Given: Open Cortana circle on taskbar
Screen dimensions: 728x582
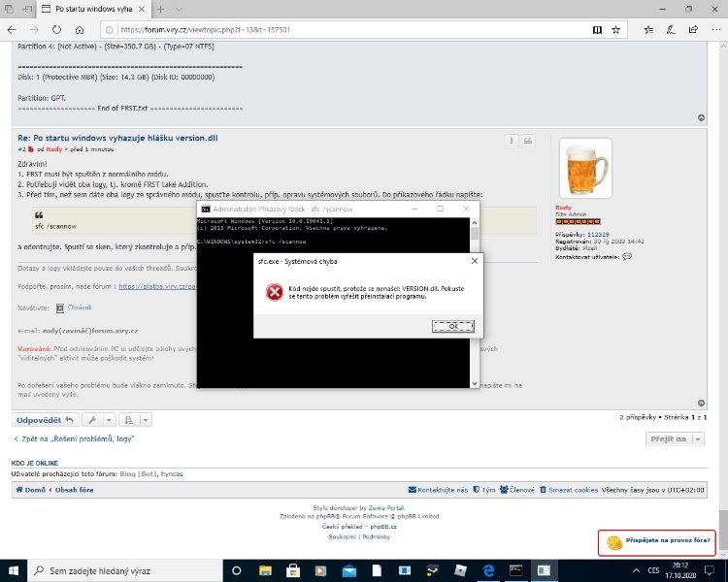Looking at the screenshot, I should tap(236, 570).
